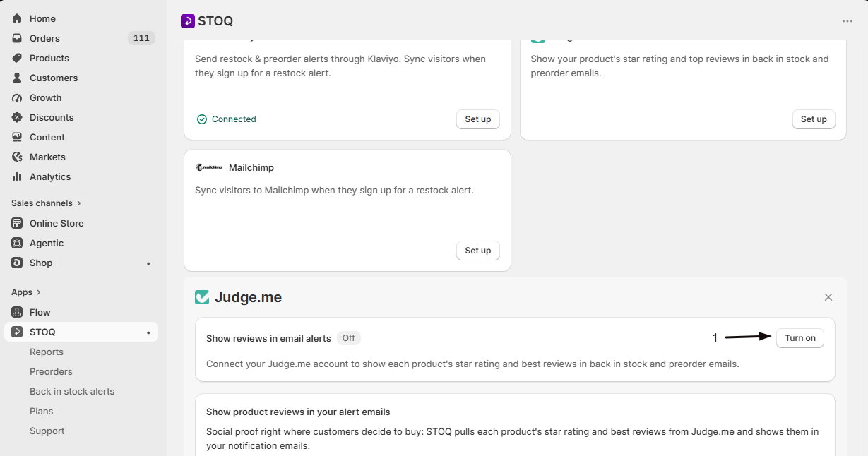Select STOQ in the Apps list
Screen dimensions: 868x456
(x=81, y=332)
